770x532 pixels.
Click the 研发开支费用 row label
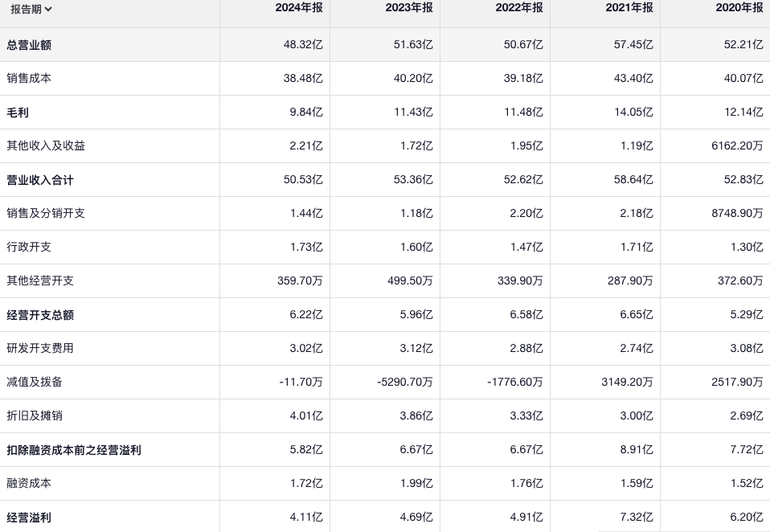pos(40,349)
